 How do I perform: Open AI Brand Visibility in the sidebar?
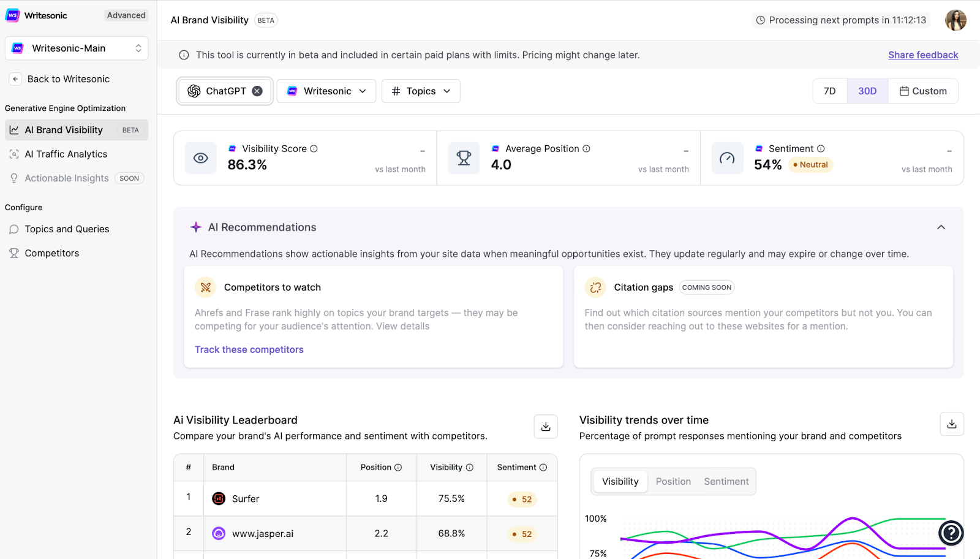coord(77,130)
